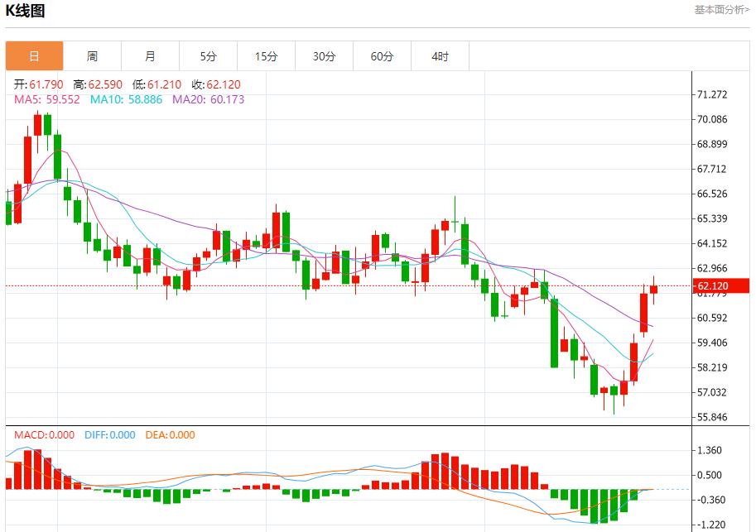Click the K线图 chart title
756x532 pixels.
[x=27, y=10]
